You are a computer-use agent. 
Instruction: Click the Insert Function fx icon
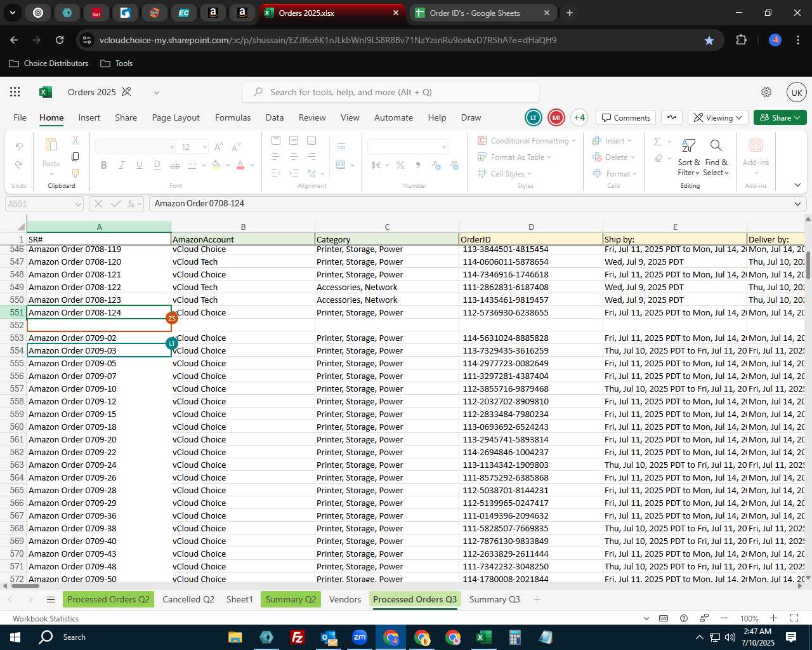[x=131, y=204]
